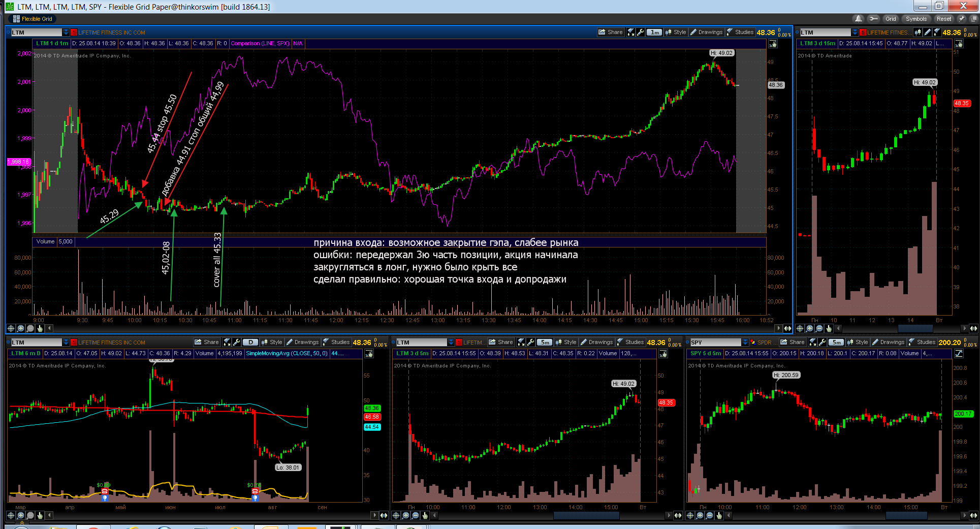Open settings wrench on SPY chart
The width and height of the screenshot is (980, 529).
click(823, 342)
